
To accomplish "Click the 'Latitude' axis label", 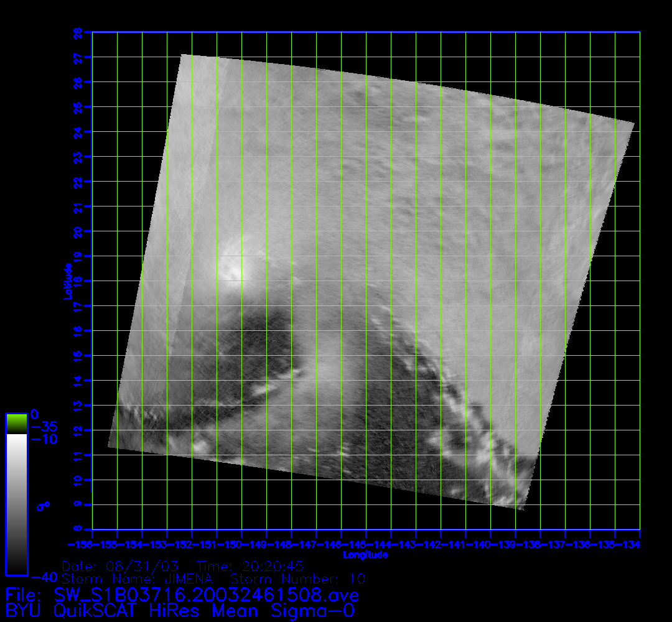I will [67, 281].
